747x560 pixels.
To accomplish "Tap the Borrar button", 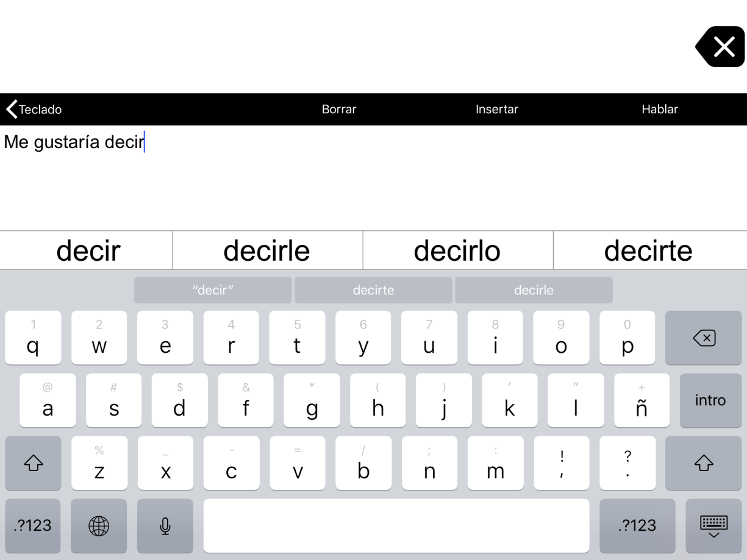I will (x=339, y=110).
